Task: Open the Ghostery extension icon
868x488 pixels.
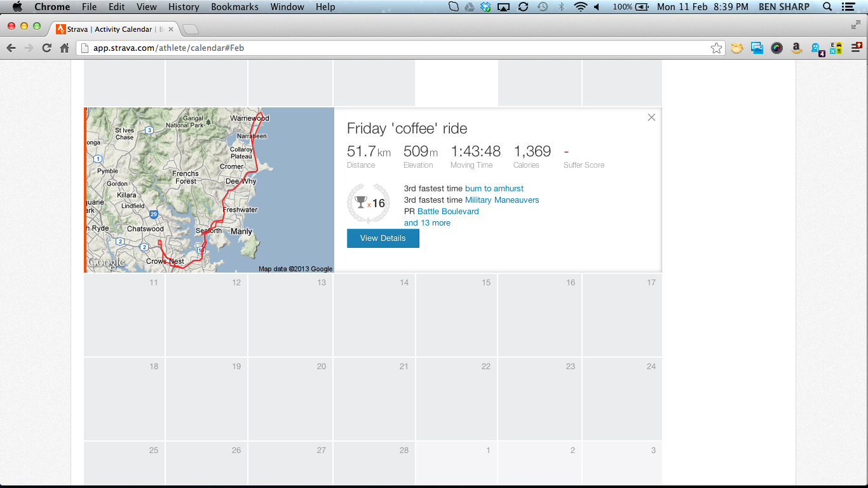Action: pos(817,48)
